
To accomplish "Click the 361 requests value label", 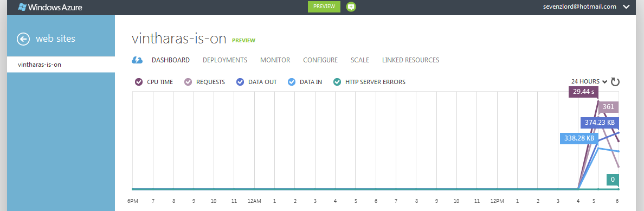I will coord(608,107).
